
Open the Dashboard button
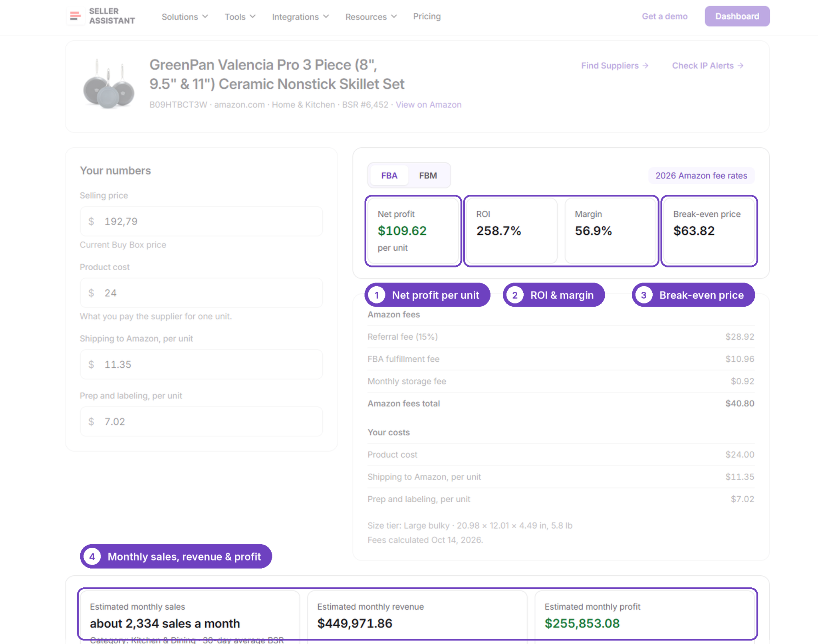(x=737, y=16)
